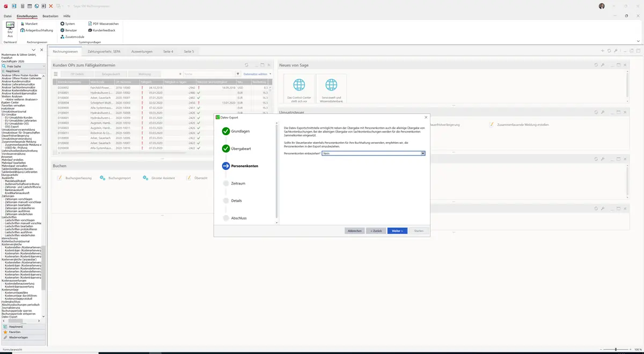Image resolution: width=644 pixels, height=354 pixels.
Task: Open the Kunden OPs hamburger menu
Action: (x=55, y=74)
